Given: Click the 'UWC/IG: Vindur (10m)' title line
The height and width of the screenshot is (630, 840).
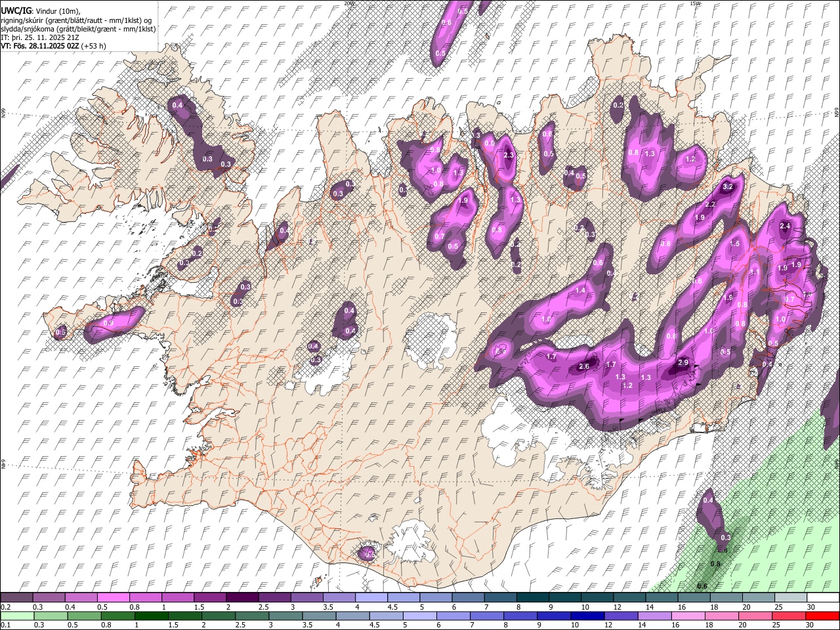Looking at the screenshot, I should [x=41, y=11].
